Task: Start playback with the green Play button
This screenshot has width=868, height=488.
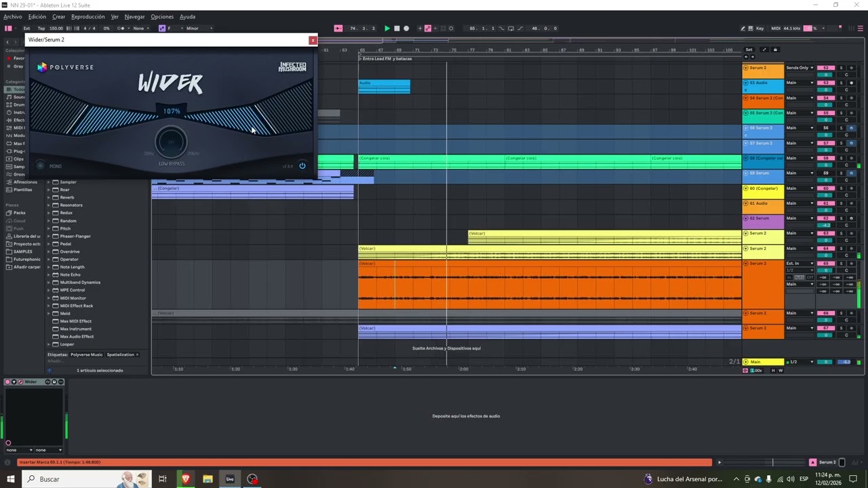Action: coord(387,28)
